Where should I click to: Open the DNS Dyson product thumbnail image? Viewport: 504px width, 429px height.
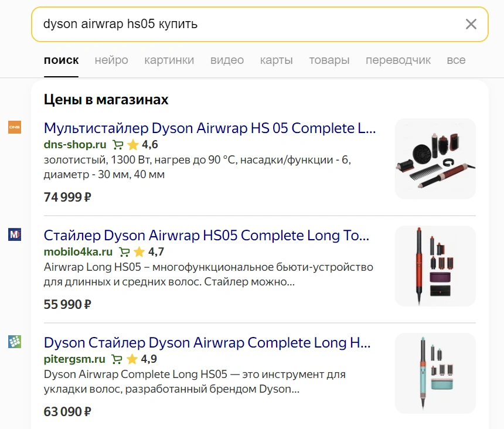(435, 159)
